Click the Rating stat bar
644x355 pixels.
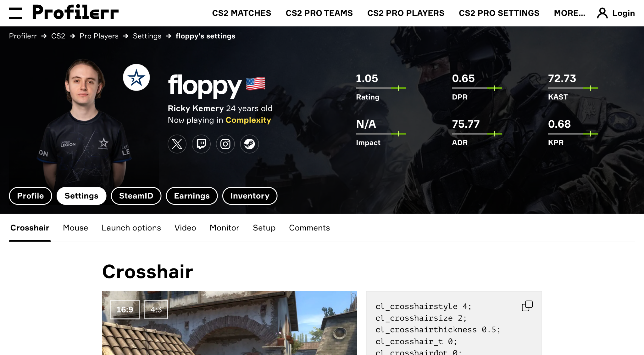pos(381,88)
